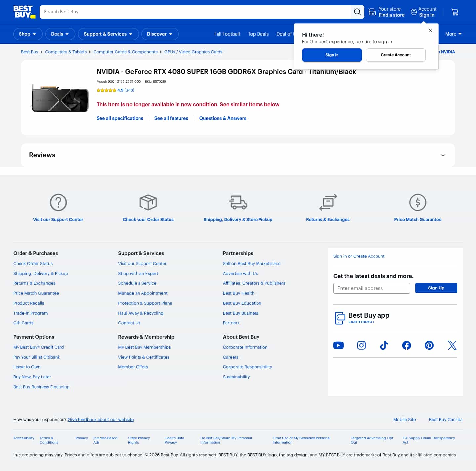
Task: Click the store locator icon
Action: pos(372,12)
